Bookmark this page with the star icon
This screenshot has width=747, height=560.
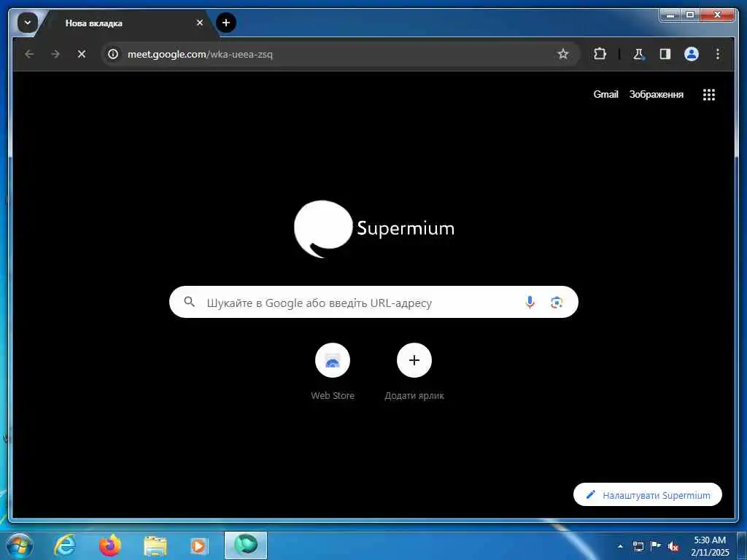click(562, 54)
